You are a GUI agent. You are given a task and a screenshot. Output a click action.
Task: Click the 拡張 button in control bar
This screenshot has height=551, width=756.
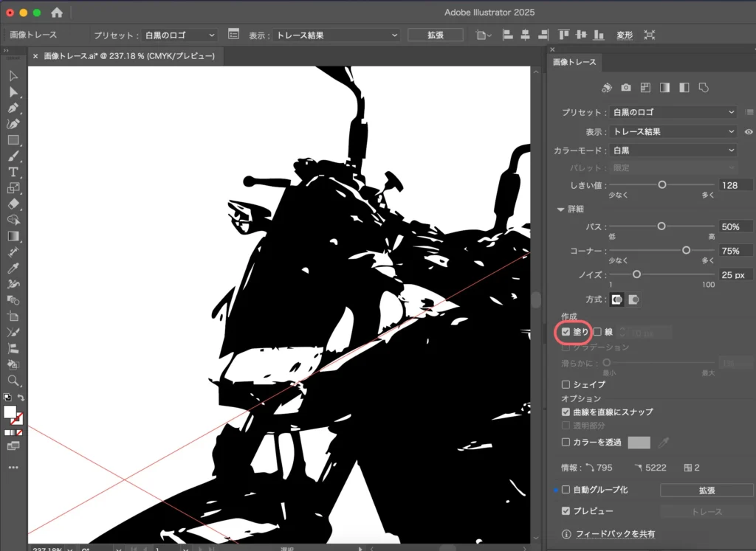click(435, 35)
